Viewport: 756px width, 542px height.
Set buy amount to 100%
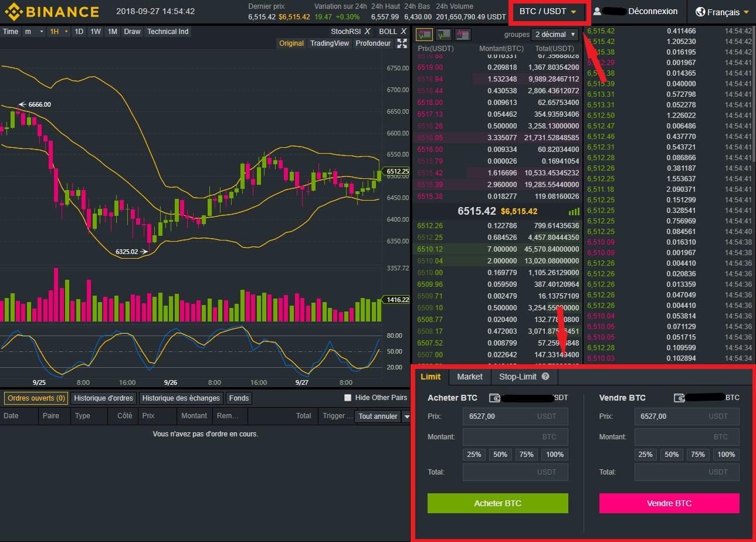555,454
